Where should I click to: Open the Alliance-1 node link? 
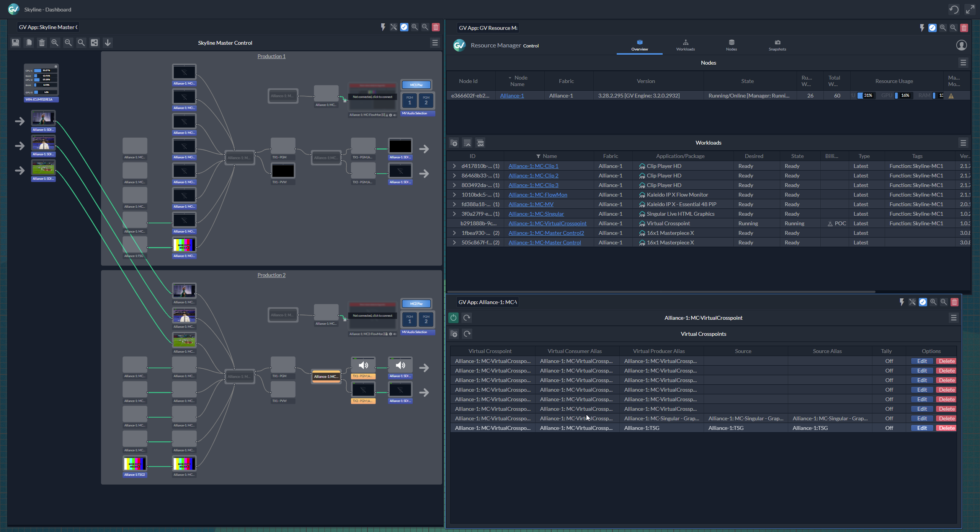pyautogui.click(x=512, y=96)
